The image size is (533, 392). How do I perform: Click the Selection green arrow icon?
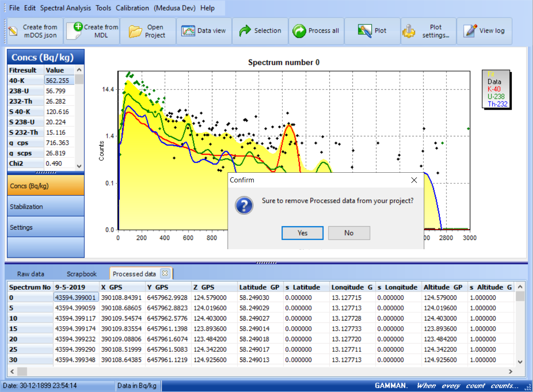245,31
